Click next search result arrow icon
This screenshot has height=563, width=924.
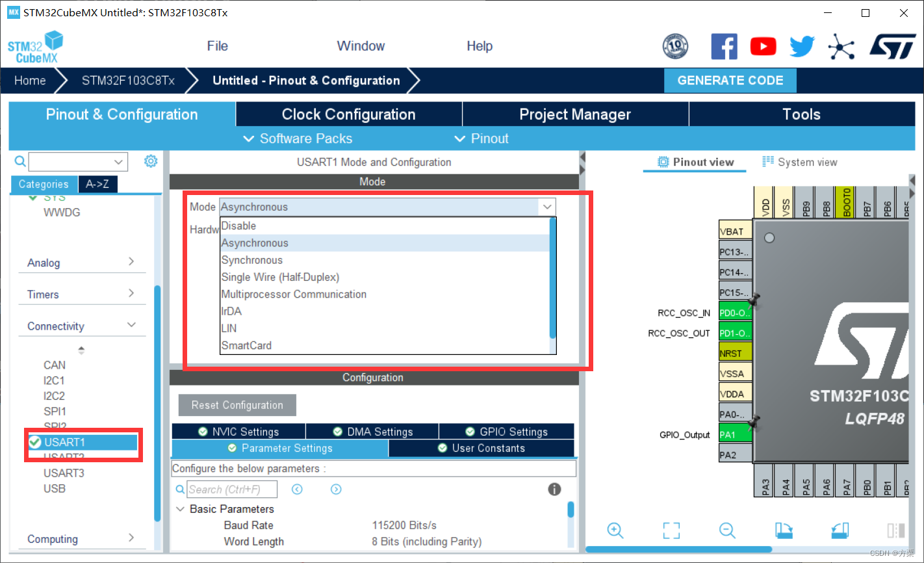click(x=336, y=490)
